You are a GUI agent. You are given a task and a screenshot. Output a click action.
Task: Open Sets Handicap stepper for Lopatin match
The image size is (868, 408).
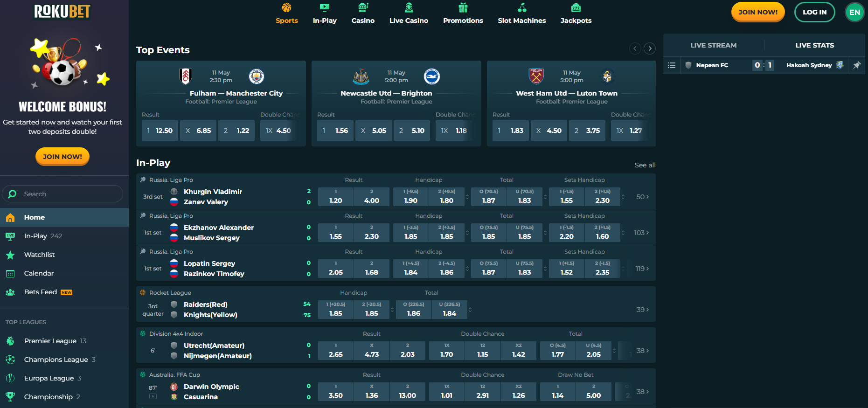[623, 269]
